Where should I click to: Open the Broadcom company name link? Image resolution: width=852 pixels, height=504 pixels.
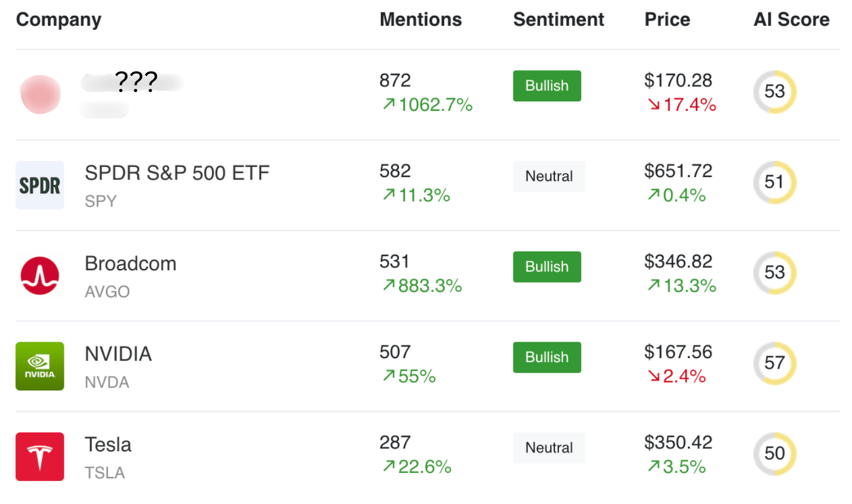coord(131,264)
